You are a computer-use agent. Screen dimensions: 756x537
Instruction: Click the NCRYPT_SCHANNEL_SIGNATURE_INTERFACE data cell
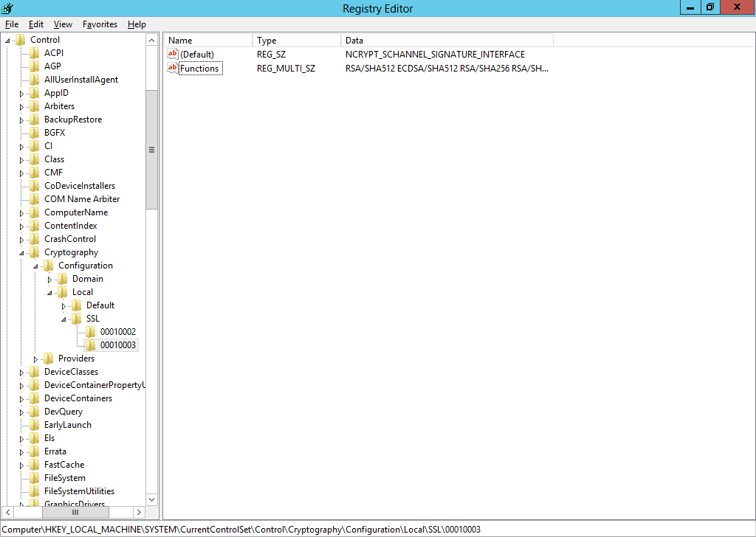(435, 55)
